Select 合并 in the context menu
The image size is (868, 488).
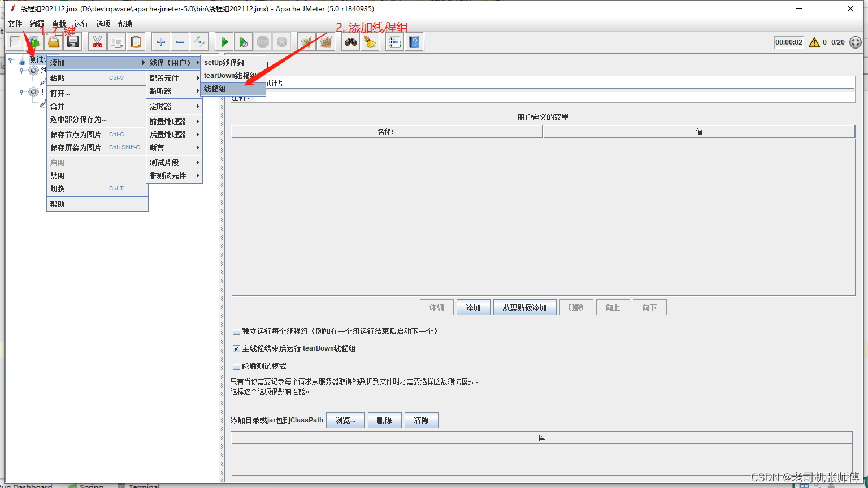pyautogui.click(x=97, y=106)
